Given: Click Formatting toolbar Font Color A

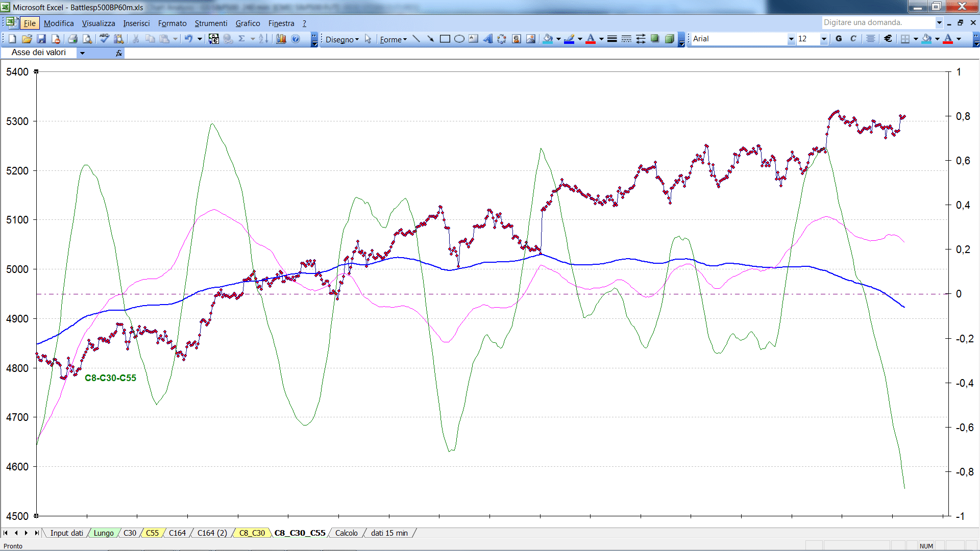Looking at the screenshot, I should pos(948,39).
